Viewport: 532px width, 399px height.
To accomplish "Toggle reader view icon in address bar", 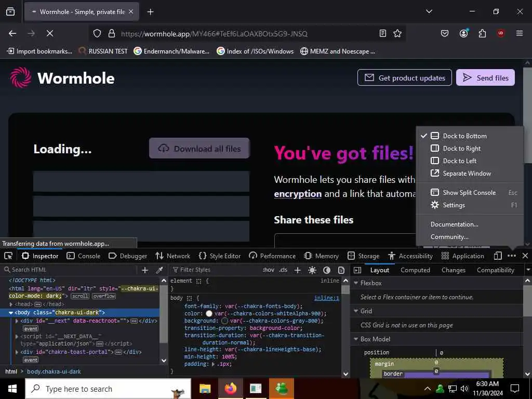I will (383, 33).
